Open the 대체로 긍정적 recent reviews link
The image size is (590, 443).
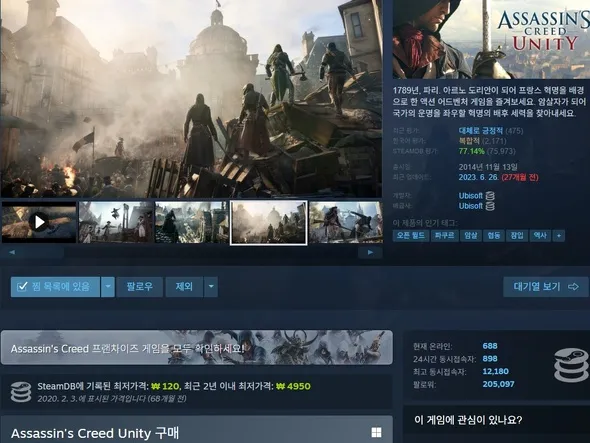pyautogui.click(x=481, y=131)
